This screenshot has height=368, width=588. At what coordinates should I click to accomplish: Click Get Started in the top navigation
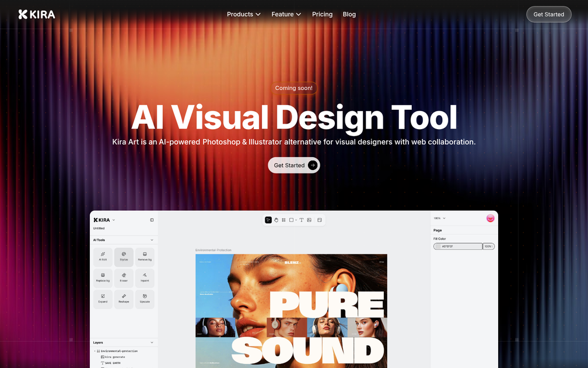(548, 14)
